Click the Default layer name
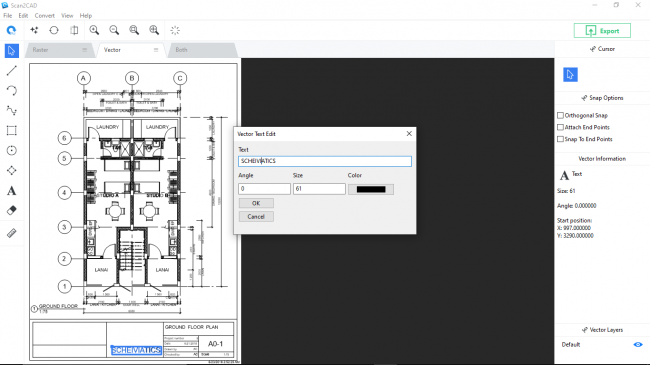Screen dimensions: 650x365 571,345
